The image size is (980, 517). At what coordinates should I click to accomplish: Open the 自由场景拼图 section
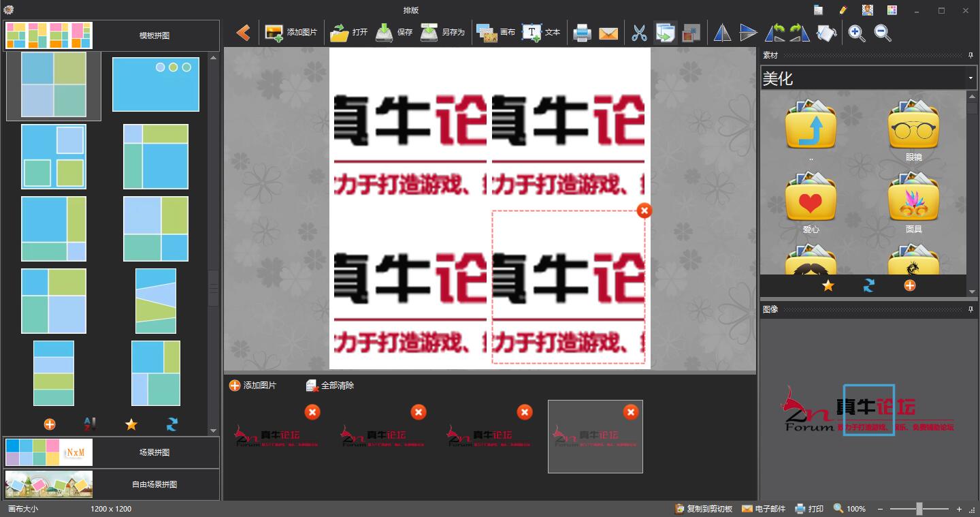pos(112,484)
